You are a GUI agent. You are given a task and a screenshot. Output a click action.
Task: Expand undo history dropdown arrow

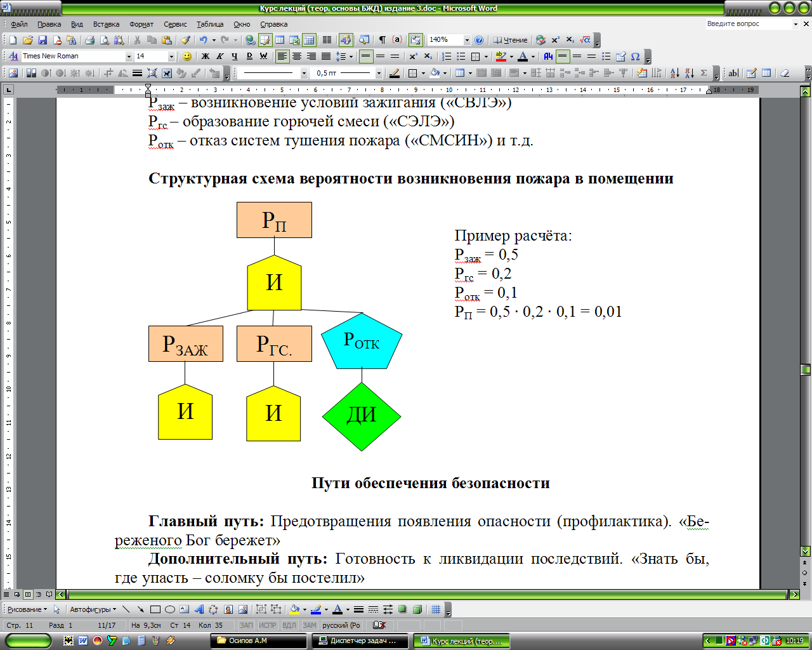213,40
